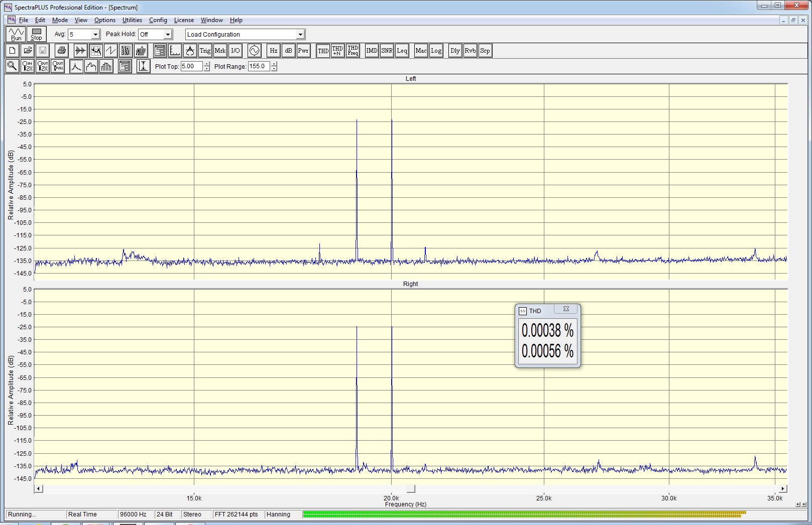The width and height of the screenshot is (812, 525).
Task: Click the Scp scope button
Action: point(485,51)
